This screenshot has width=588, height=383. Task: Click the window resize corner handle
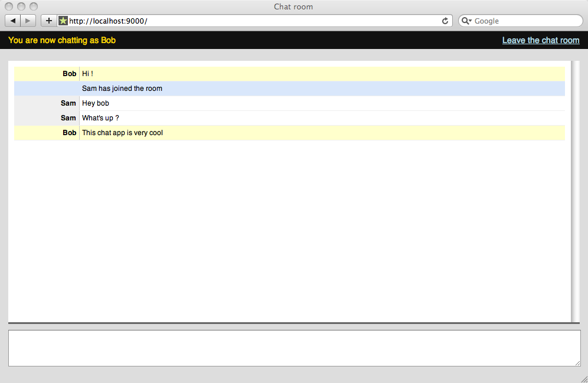coord(583,379)
